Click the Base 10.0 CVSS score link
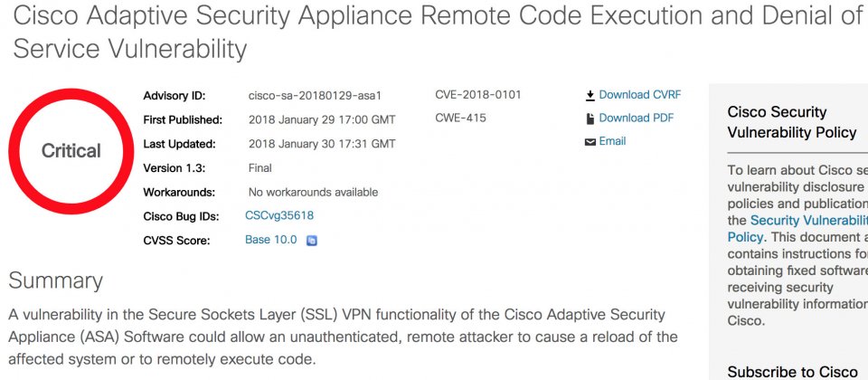Image resolution: width=868 pixels, height=380 pixels. coord(270,240)
